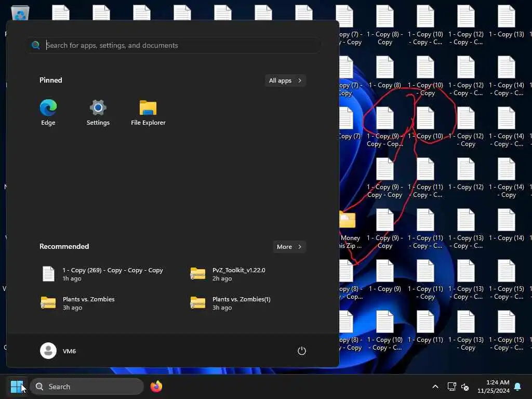Viewport: 532px width, 399px height.
Task: Select desktop file 1 - Copy (13) - Copy
Action: [x=466, y=331]
